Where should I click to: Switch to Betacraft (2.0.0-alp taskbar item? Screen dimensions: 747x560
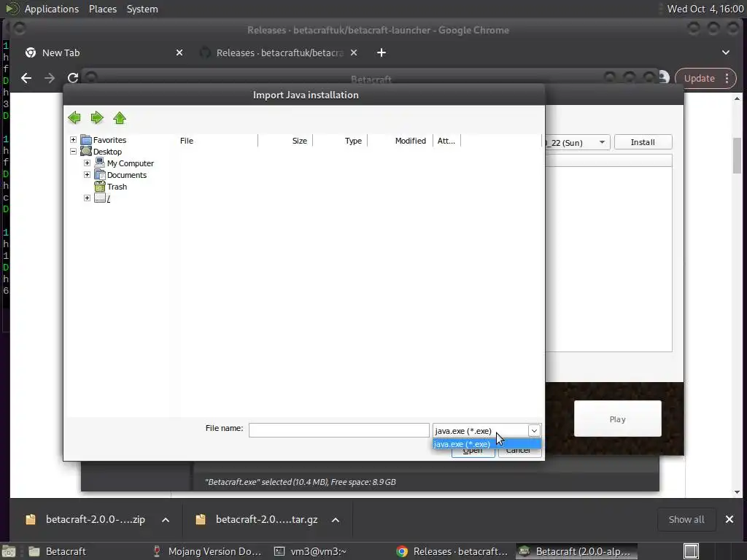click(x=576, y=551)
